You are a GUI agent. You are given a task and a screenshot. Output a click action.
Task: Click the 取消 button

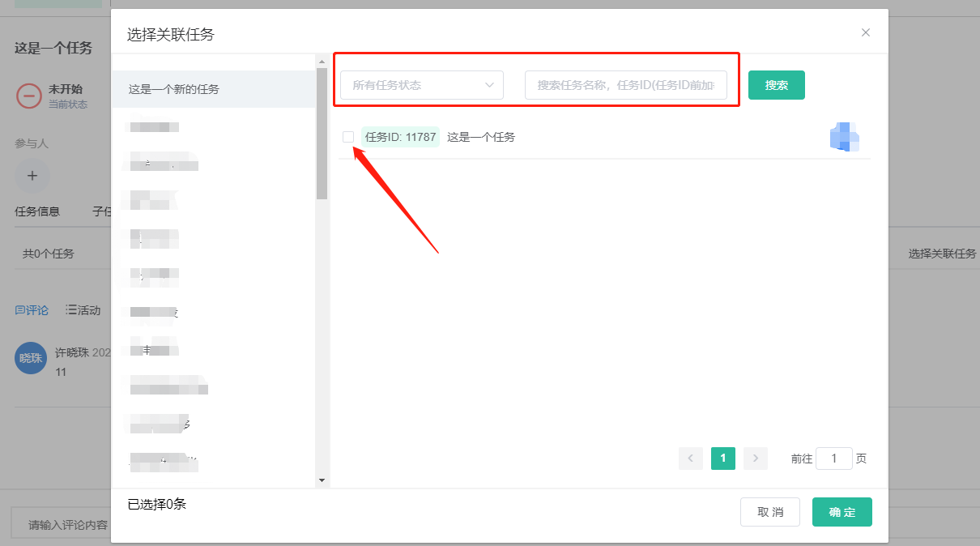[x=770, y=512]
